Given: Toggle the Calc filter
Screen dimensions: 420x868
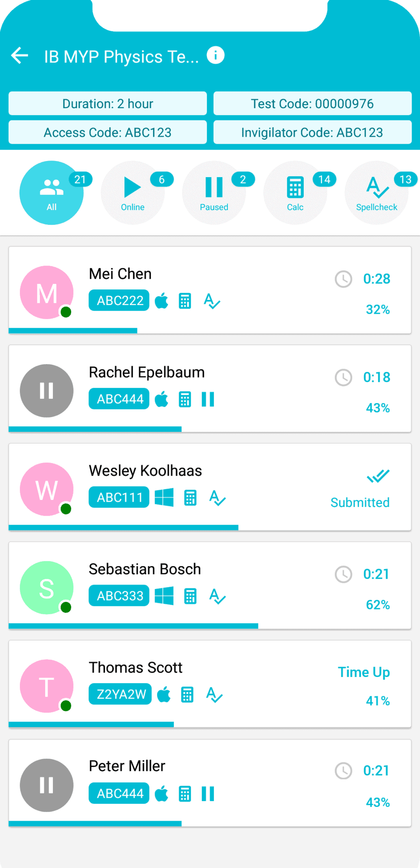Looking at the screenshot, I should (x=295, y=193).
